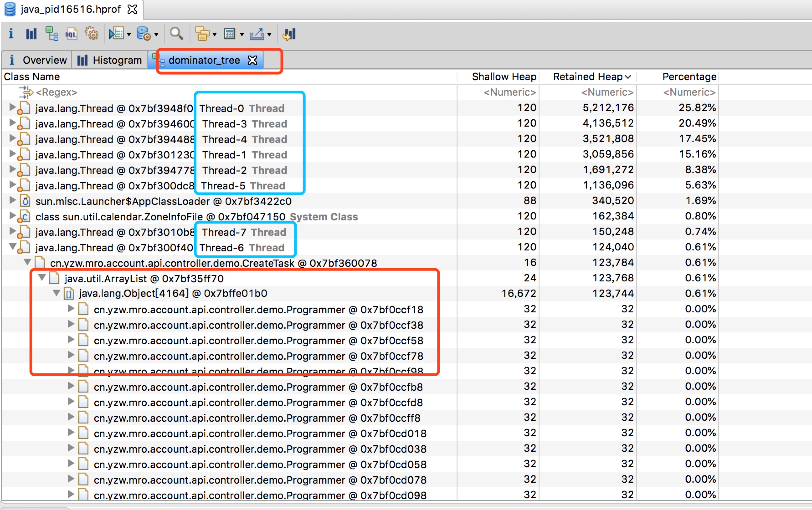This screenshot has height=510, width=812.
Task: Expand the Programmer @ 0x7bf0ccf38 node
Action: (71, 324)
